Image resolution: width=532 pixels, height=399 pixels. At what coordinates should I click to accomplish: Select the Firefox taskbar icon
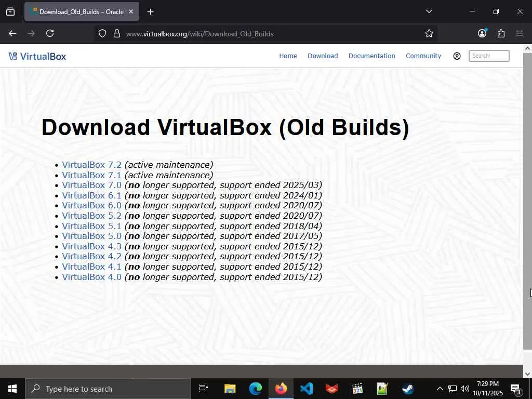tap(281, 389)
